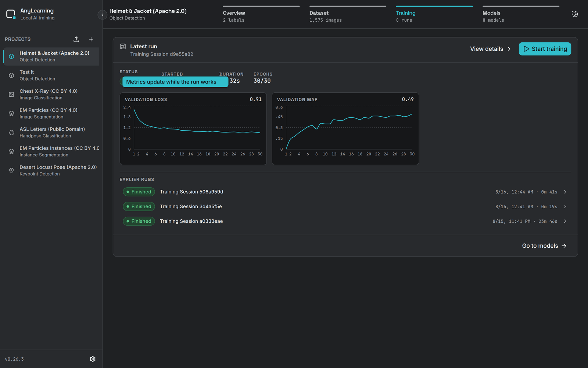Click the Training Session d9e55a82 subtitle

point(162,54)
